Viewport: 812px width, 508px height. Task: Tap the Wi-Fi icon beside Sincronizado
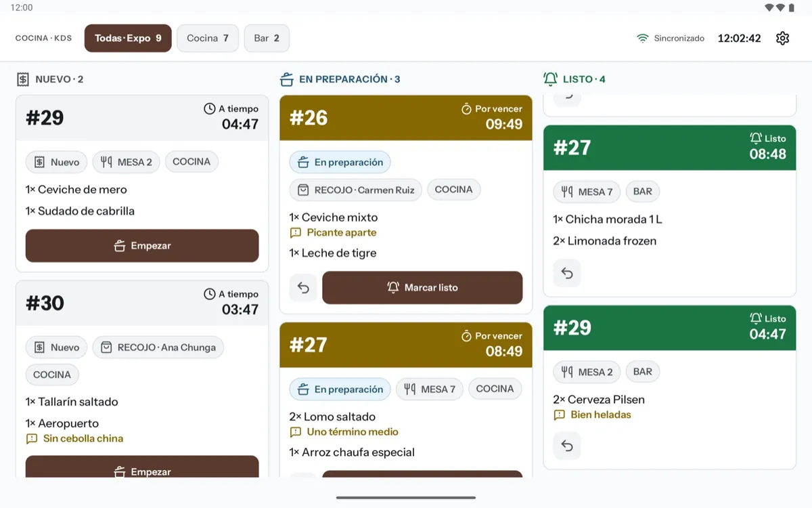[642, 39]
